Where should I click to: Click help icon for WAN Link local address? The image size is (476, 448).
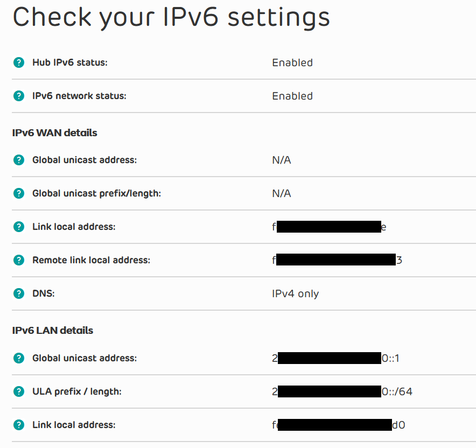coord(19,227)
